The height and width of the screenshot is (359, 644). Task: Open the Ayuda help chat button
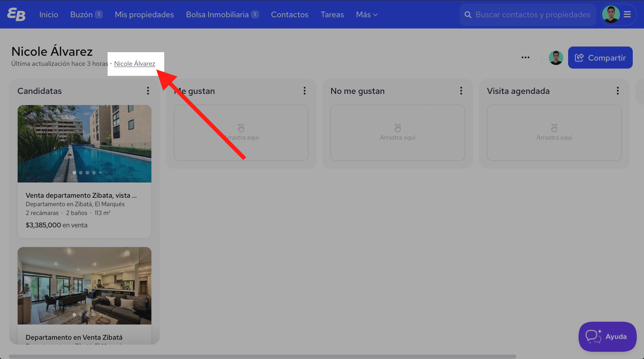tap(607, 337)
